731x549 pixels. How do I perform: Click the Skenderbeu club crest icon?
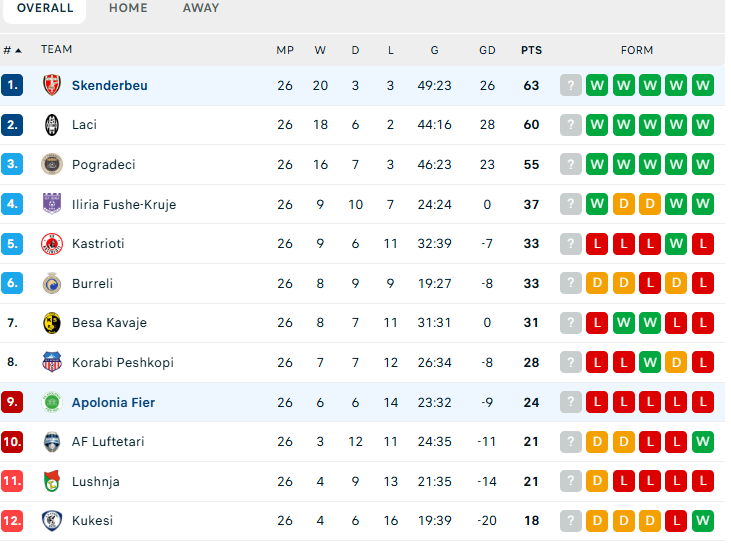point(52,86)
